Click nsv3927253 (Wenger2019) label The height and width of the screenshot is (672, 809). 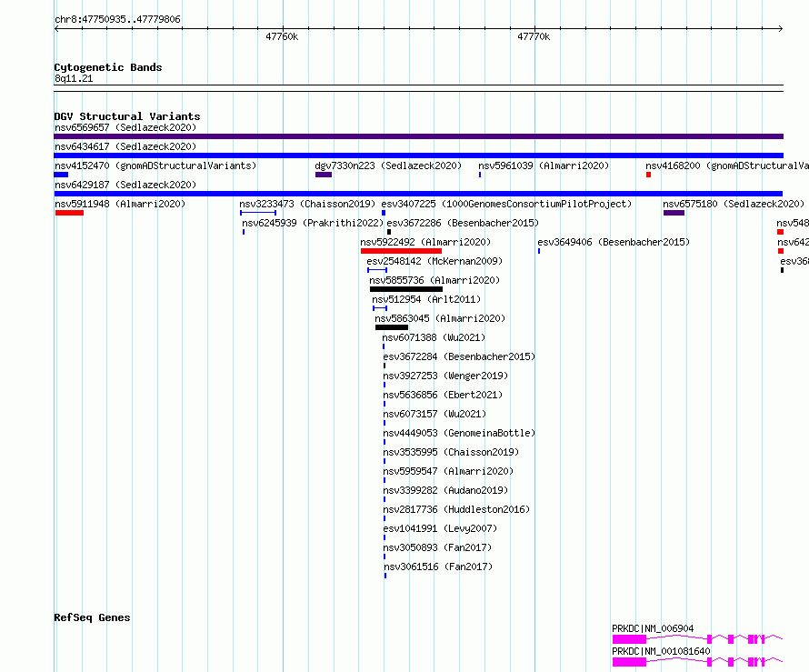445,376
